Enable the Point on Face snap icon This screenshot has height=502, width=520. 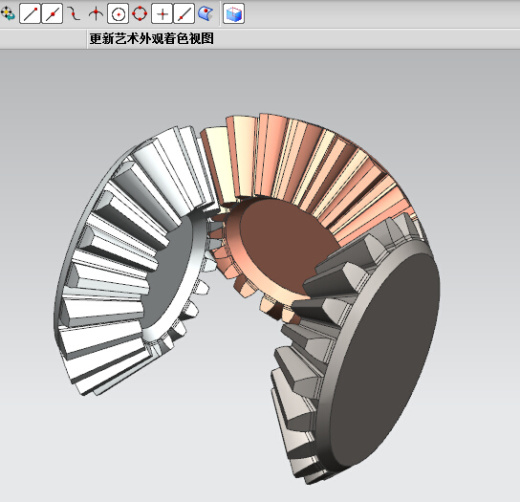[206, 14]
